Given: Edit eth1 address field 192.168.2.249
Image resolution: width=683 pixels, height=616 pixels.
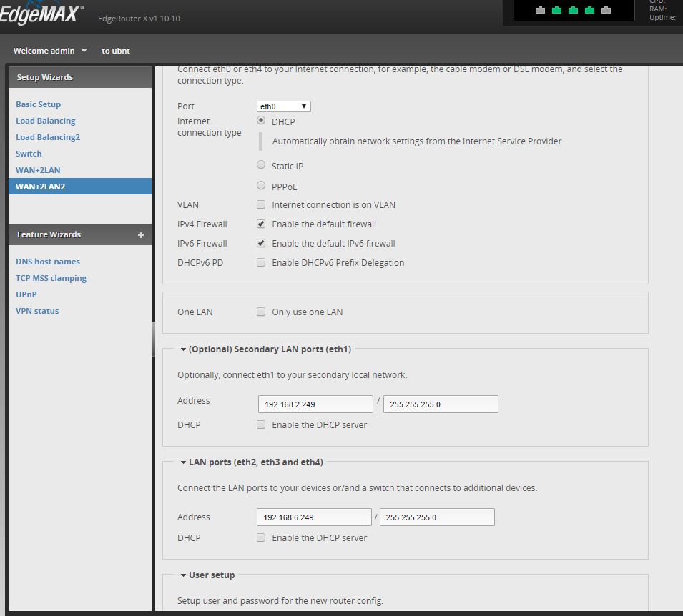Looking at the screenshot, I should click(x=315, y=404).
